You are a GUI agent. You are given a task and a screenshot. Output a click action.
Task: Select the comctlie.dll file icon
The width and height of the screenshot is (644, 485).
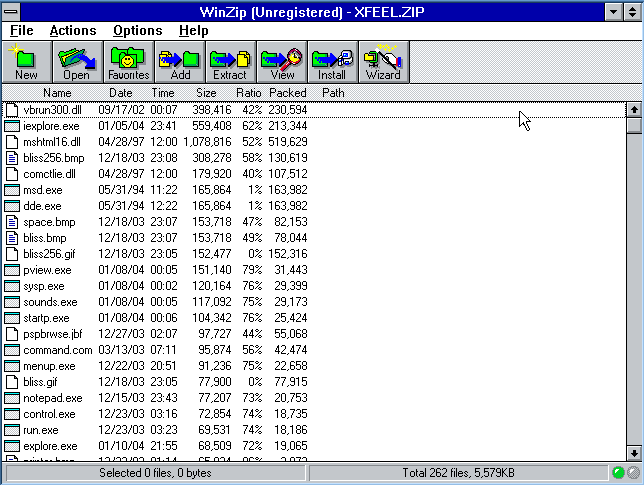(x=12, y=174)
